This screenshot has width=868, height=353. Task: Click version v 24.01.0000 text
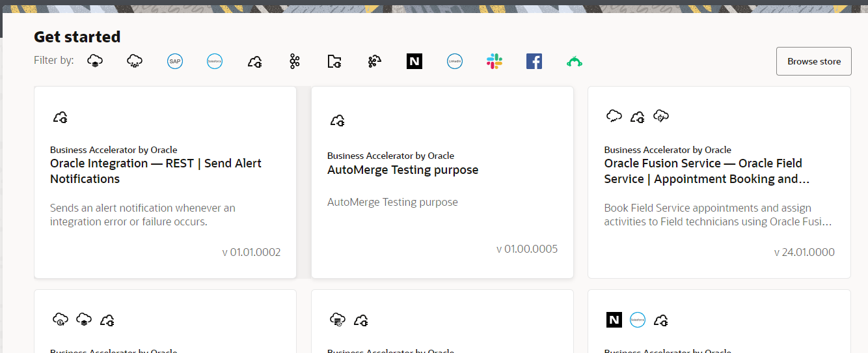804,252
